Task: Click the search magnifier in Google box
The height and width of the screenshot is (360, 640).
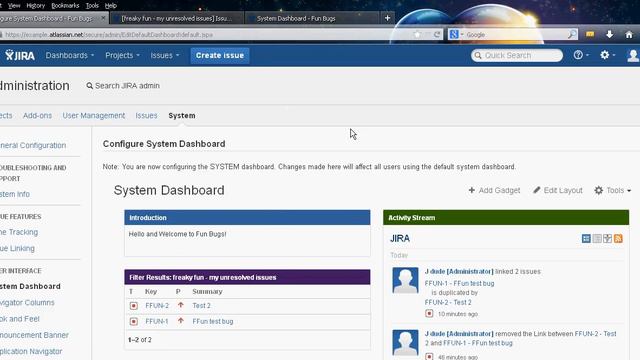Action: 572,35
